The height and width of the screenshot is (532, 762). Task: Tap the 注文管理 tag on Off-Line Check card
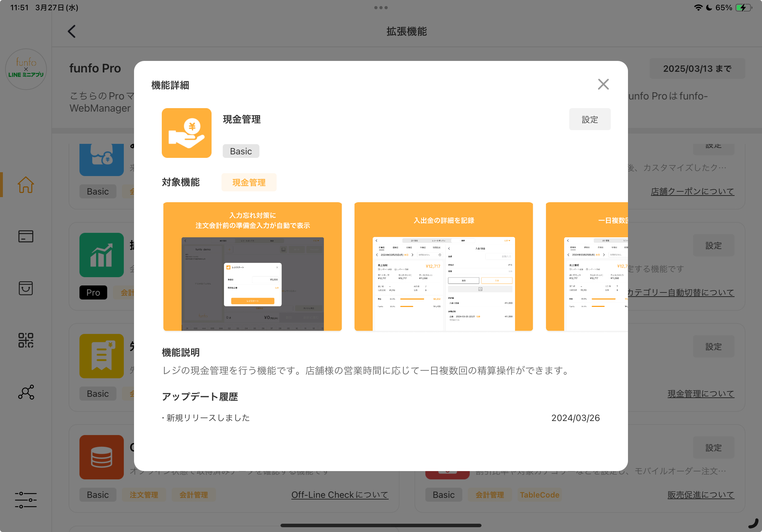[144, 495]
